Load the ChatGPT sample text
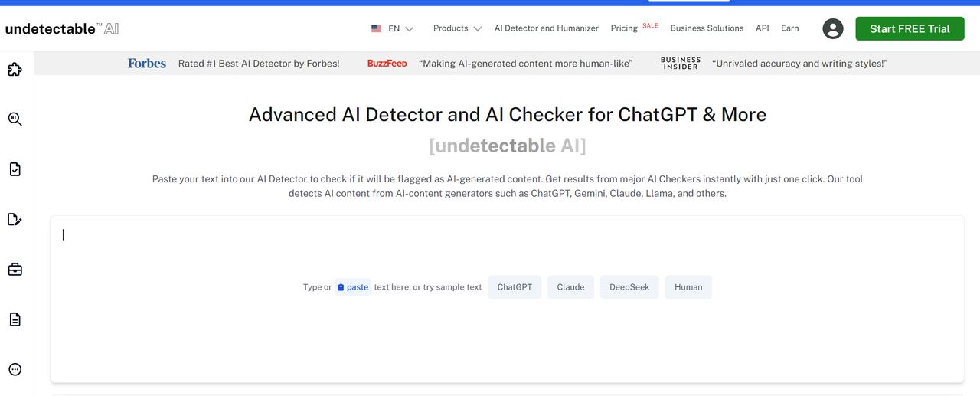This screenshot has height=396, width=980. pyautogui.click(x=514, y=287)
